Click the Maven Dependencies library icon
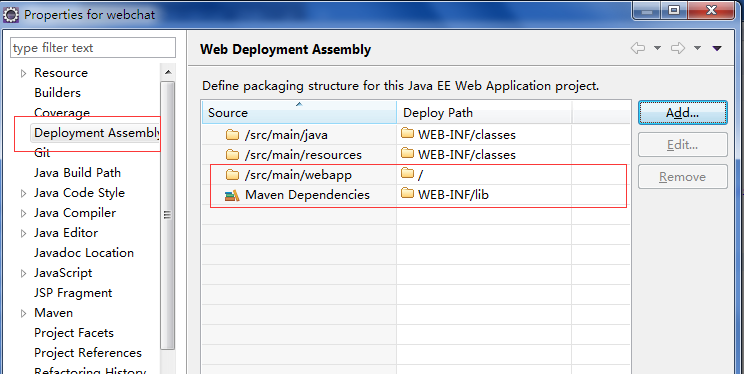Viewport: 744px width, 374px height. (x=232, y=195)
